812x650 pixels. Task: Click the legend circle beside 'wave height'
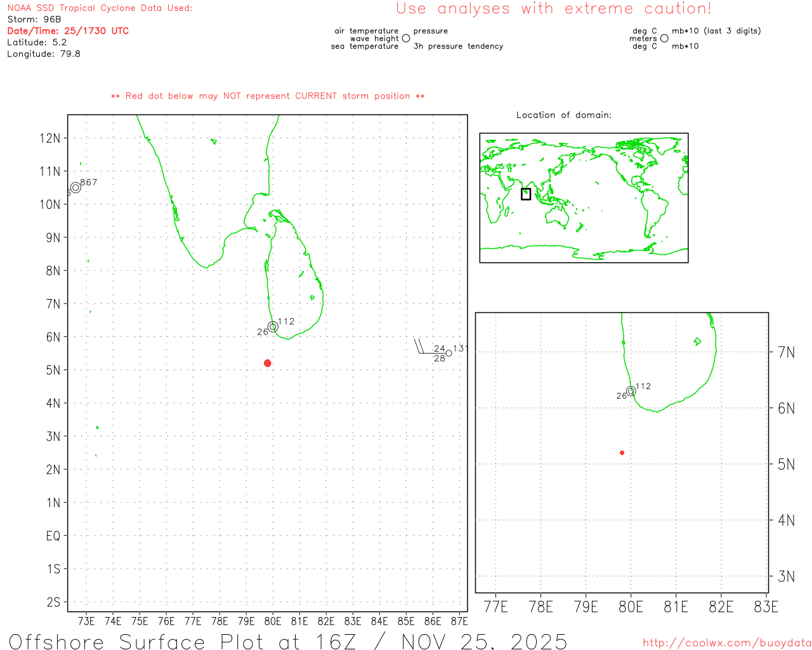(406, 38)
